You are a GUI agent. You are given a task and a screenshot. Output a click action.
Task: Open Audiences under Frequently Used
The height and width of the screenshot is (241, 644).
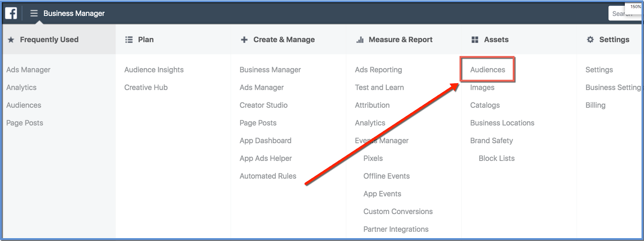24,105
